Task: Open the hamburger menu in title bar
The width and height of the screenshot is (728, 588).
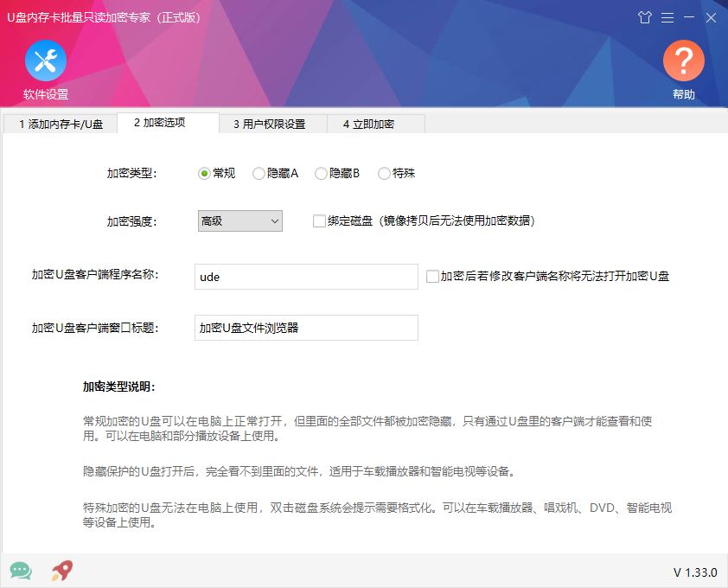Action: coord(667,17)
